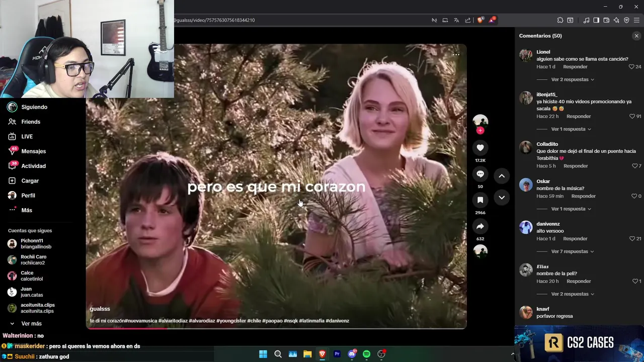Like iBenja15_'s comment
The height and width of the screenshot is (362, 644).
(x=632, y=116)
